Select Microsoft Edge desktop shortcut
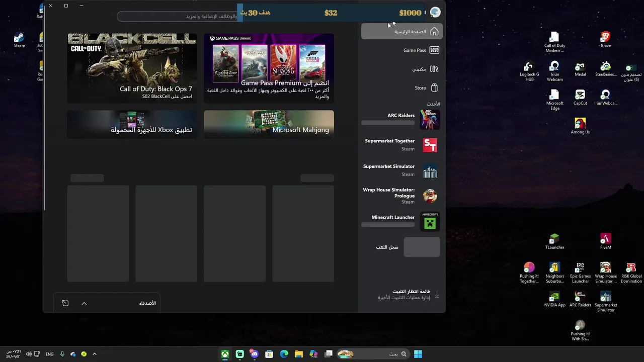The height and width of the screenshot is (362, 644). pos(554,100)
